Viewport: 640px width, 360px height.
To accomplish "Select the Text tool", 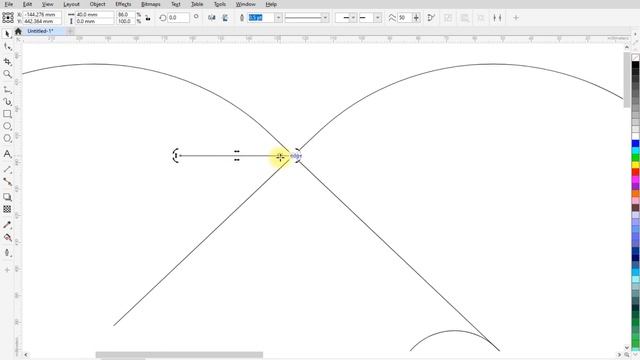I will click(x=7, y=154).
